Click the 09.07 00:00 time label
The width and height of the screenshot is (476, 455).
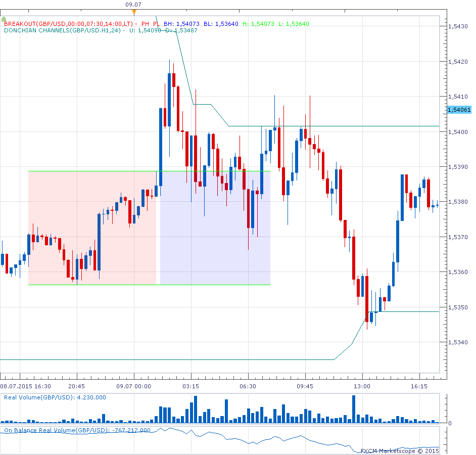[x=133, y=386]
